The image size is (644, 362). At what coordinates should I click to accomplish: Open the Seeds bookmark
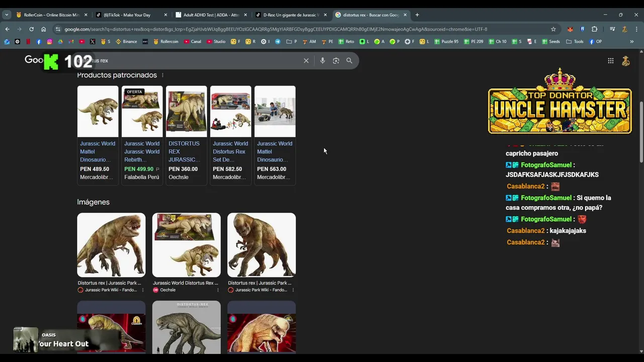pos(551,42)
